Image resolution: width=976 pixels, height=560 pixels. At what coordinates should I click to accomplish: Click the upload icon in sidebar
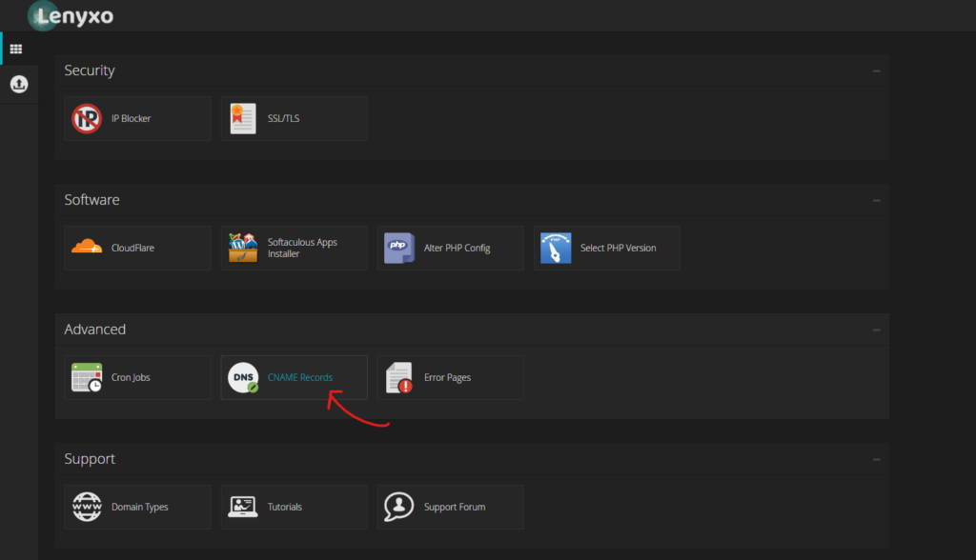[x=19, y=84]
